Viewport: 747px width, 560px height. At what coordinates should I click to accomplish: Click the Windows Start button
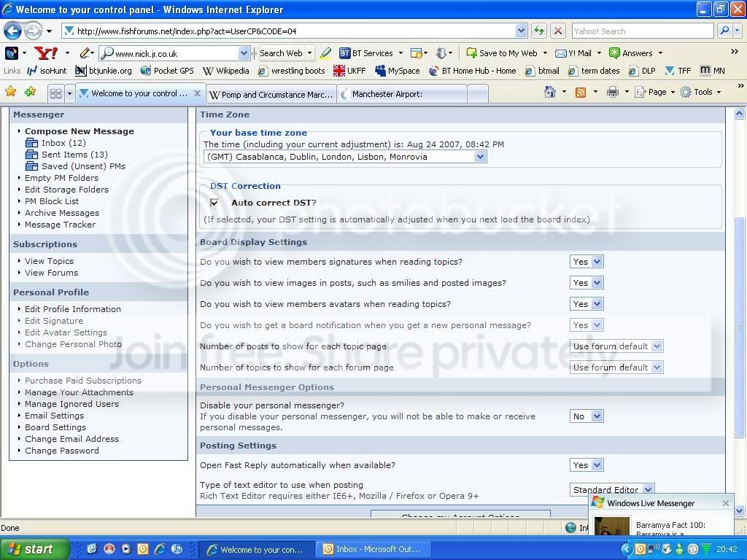(x=34, y=549)
